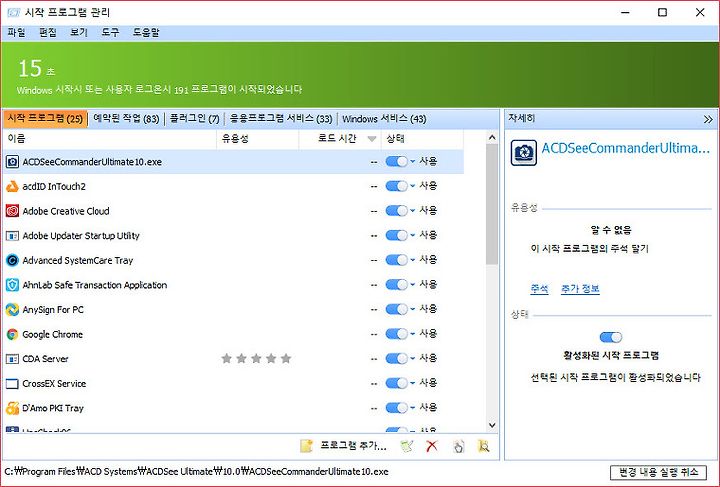The image size is (720, 487).
Task: Click the Advanced SystemCare Tray icon
Action: [x=12, y=260]
